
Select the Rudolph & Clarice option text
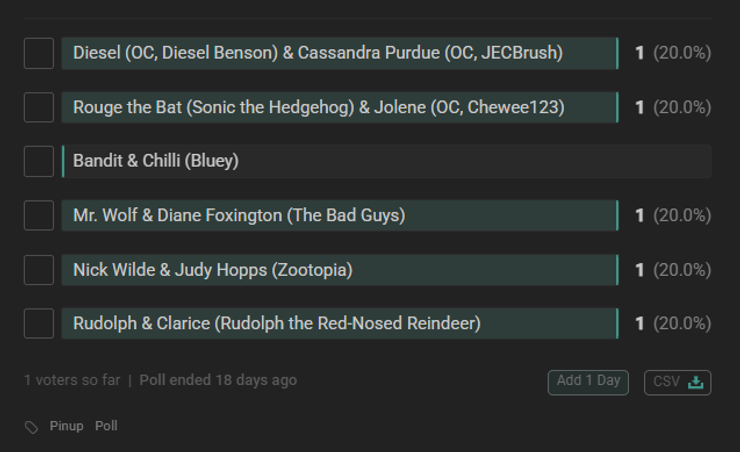pyautogui.click(x=277, y=324)
